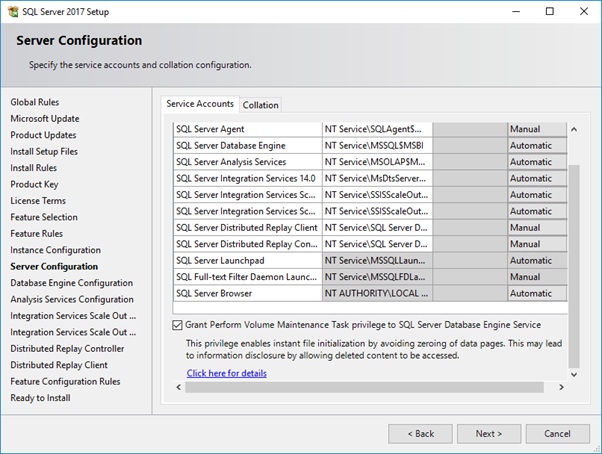This screenshot has width=602, height=454.
Task: Open startup type dropdown for SQL Server Agent
Action: (537, 129)
